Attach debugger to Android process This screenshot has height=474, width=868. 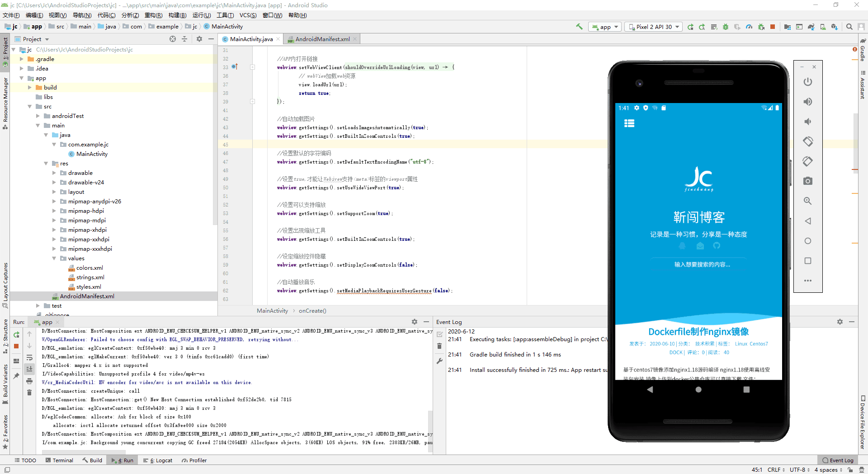pos(761,27)
